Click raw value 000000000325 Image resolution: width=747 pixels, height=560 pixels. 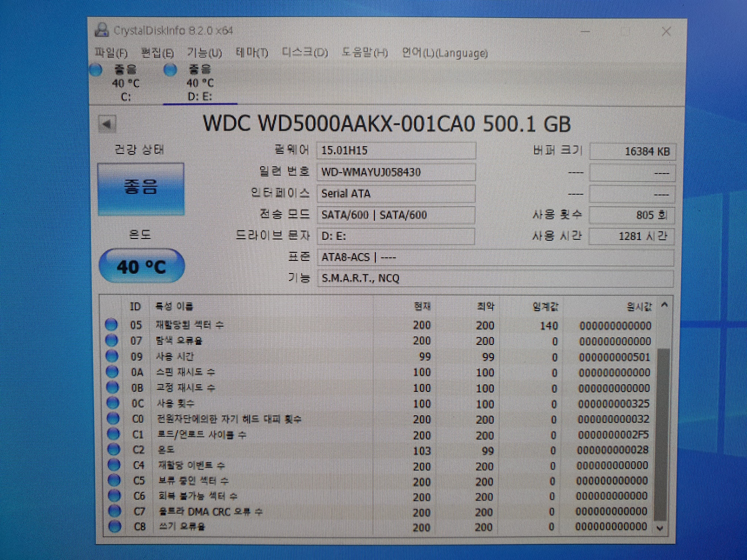click(614, 404)
